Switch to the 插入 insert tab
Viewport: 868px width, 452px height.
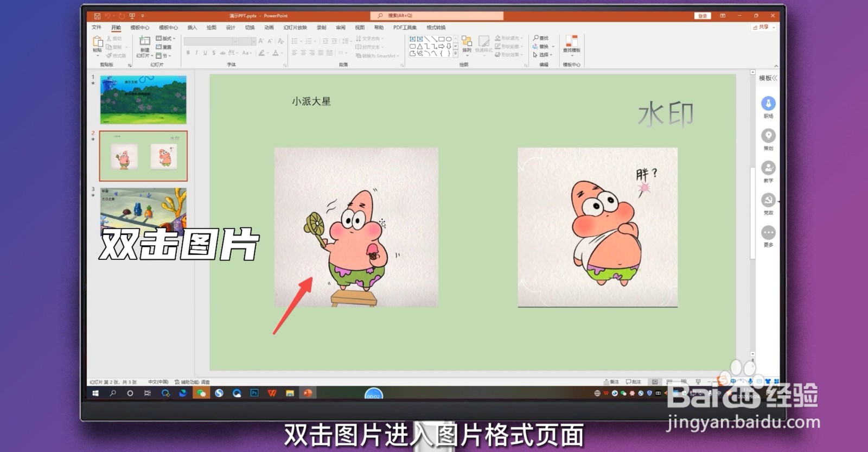tap(192, 27)
